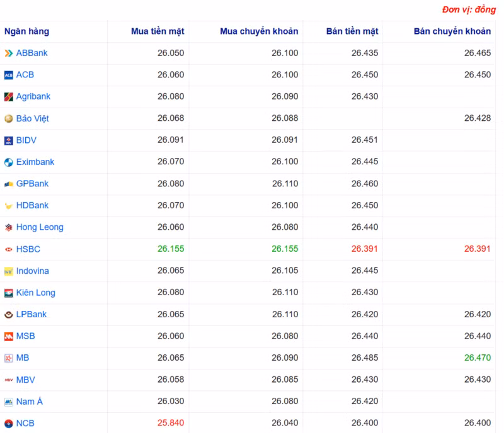
Task: Select HSBC's green 26.155 buy rate
Action: click(x=170, y=249)
